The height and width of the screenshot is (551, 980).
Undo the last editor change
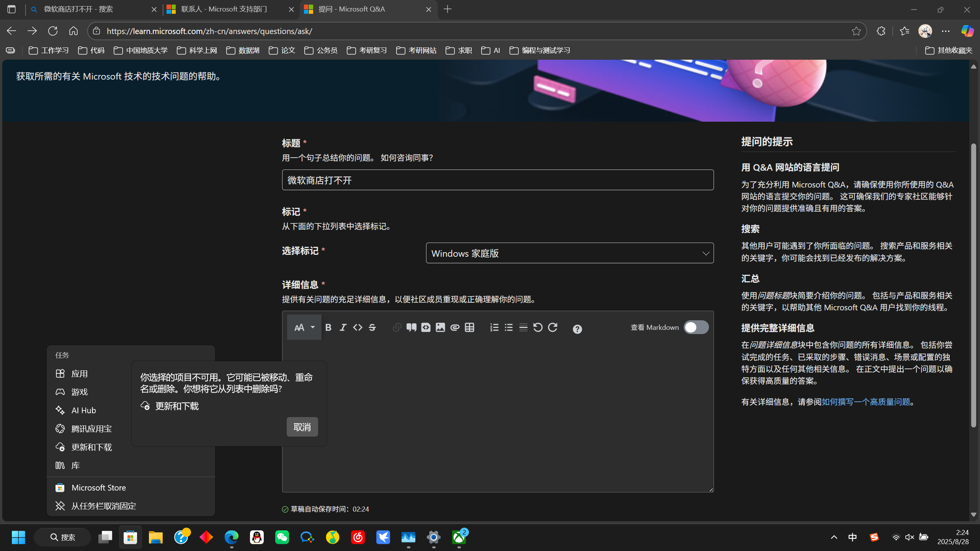click(538, 328)
